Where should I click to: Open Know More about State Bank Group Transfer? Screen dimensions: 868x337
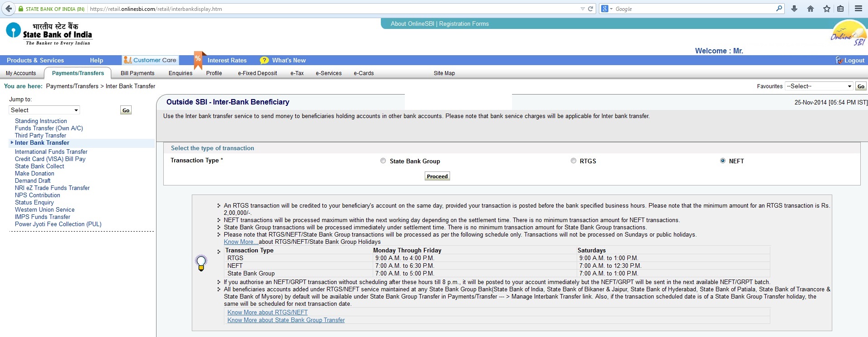point(286,320)
